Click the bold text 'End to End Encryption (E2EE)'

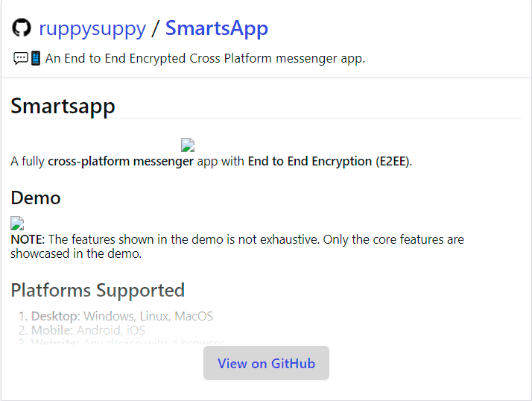[328, 161]
